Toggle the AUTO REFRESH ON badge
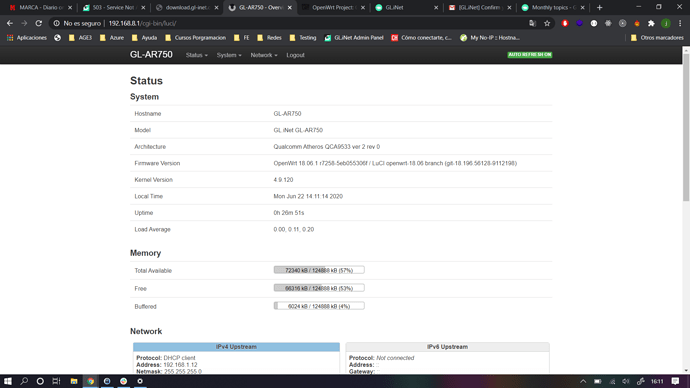Viewport: 690px width, 388px height. coord(529,55)
